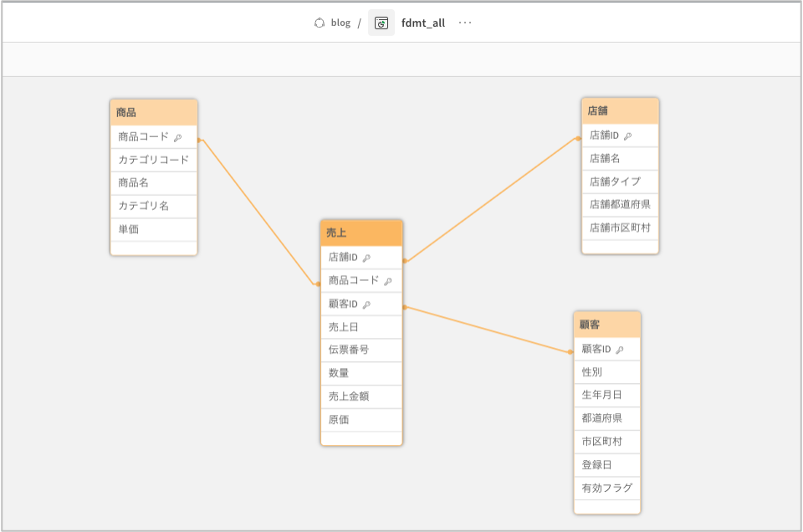Select the 売上 table header
The height and width of the screenshot is (532, 803).
click(x=361, y=233)
